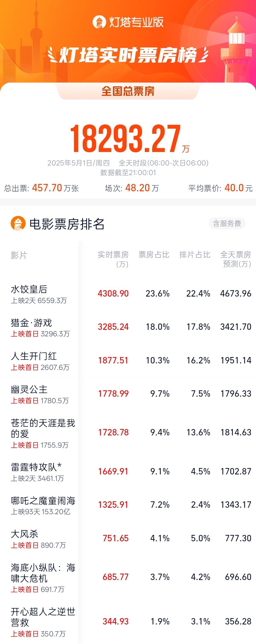Select the 全国总票房 tab
Viewport: 256px width, 644px height.
pyautogui.click(x=128, y=91)
